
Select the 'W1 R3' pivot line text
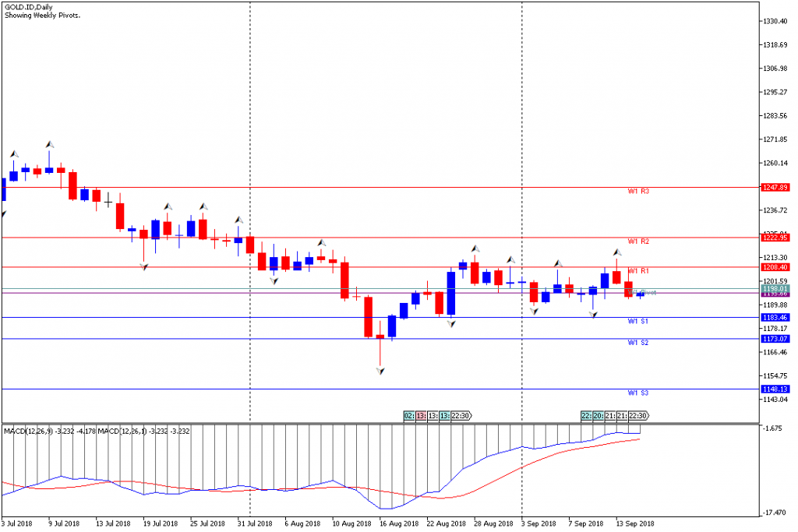(x=638, y=192)
